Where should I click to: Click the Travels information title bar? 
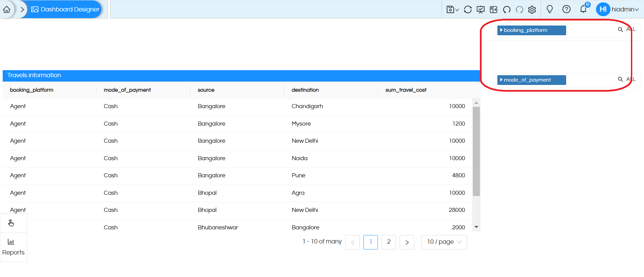point(241,76)
